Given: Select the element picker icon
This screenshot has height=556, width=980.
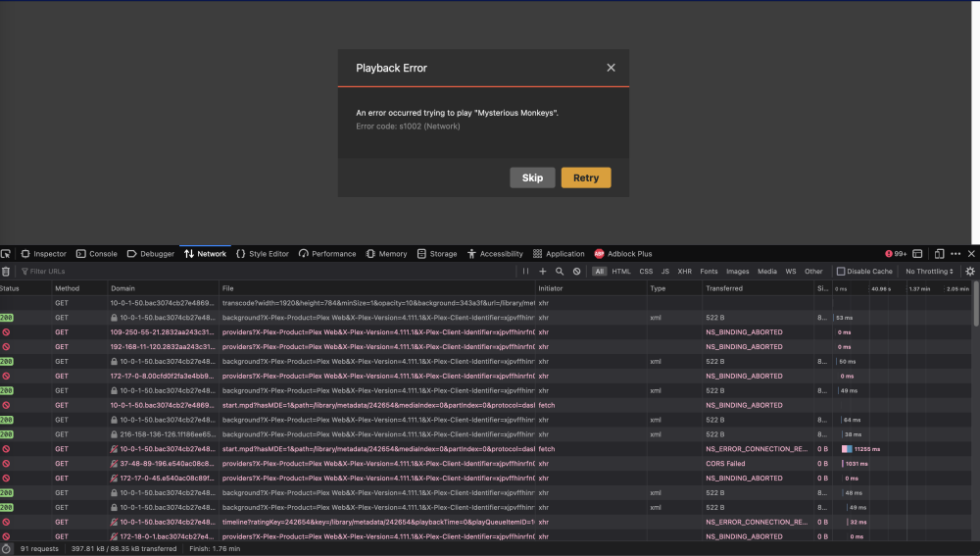Looking at the screenshot, I should [6, 254].
